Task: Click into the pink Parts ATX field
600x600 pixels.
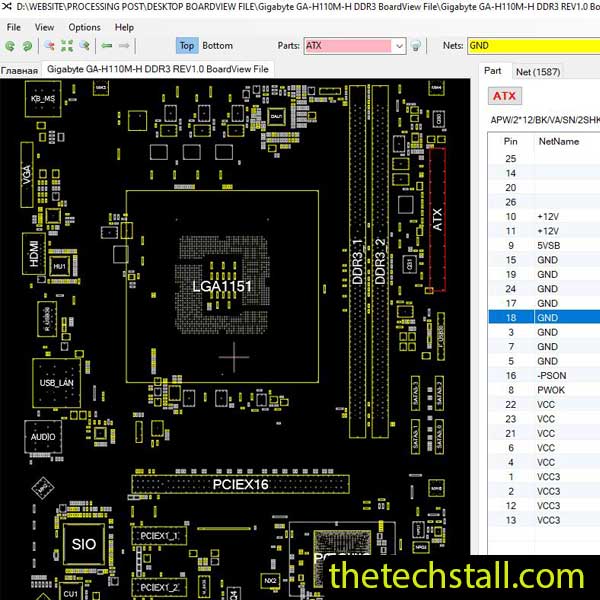Action: click(x=346, y=46)
